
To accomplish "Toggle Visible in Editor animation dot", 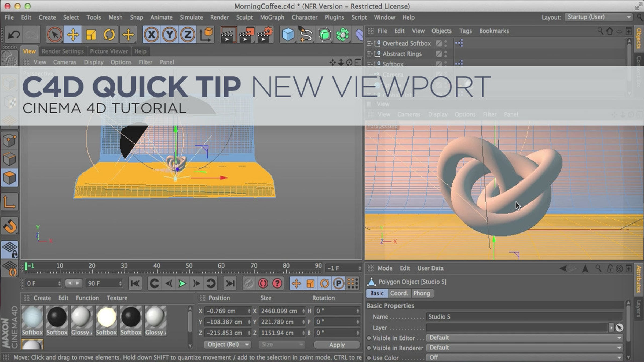I will (x=369, y=338).
